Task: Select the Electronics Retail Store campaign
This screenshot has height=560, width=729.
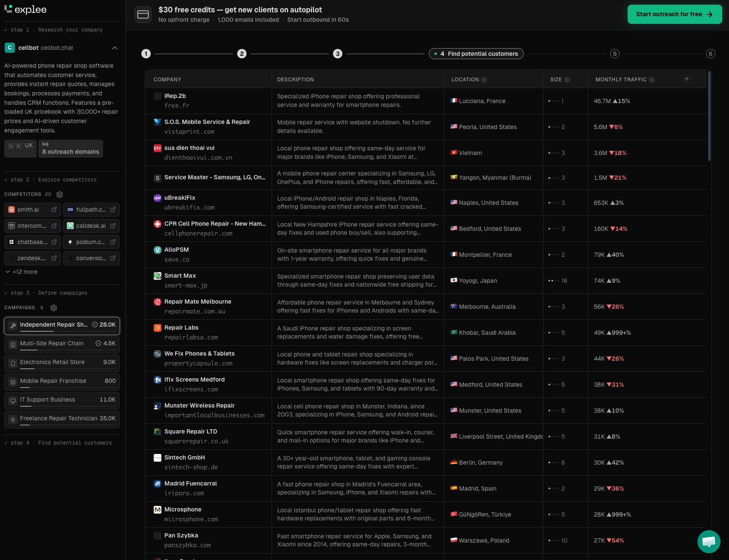Action: tap(62, 363)
